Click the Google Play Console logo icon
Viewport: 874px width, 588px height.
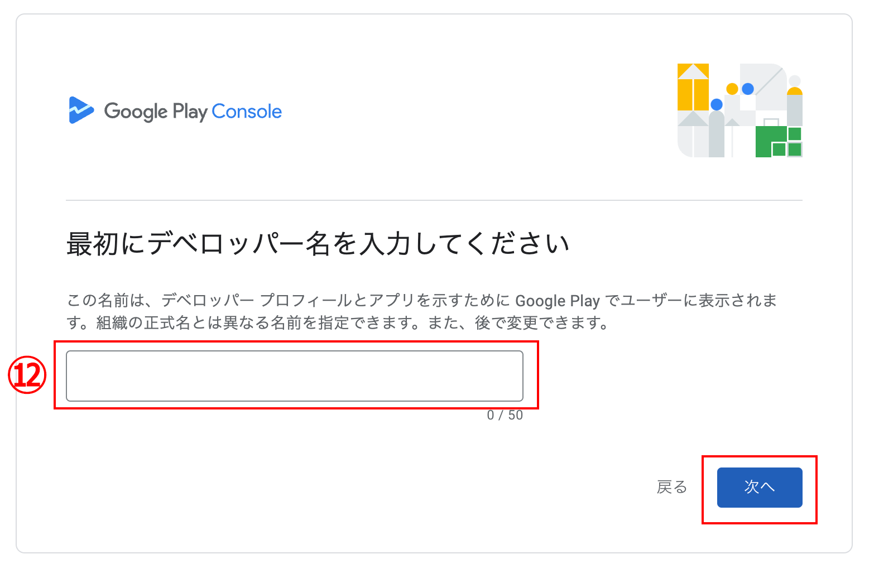[81, 110]
